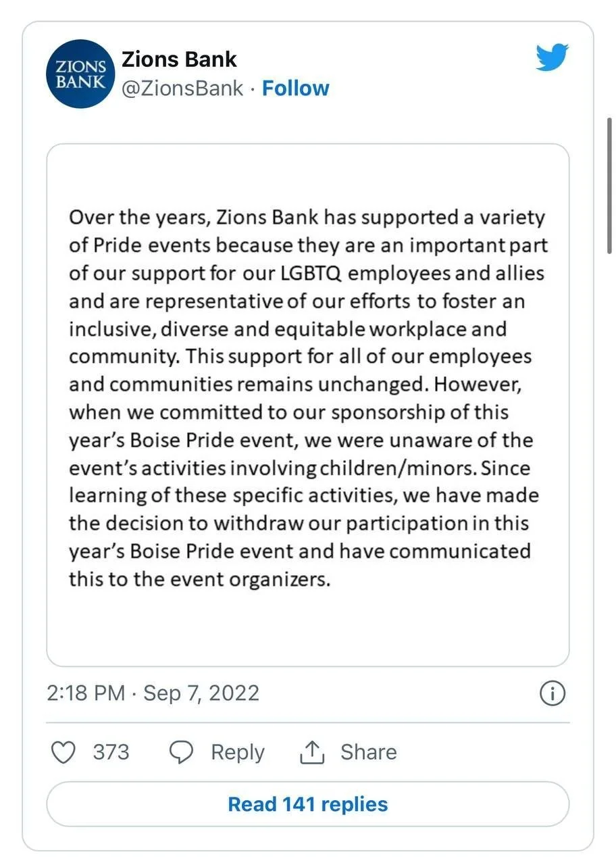
Task: Open the embedded statement image
Action: (x=307, y=405)
